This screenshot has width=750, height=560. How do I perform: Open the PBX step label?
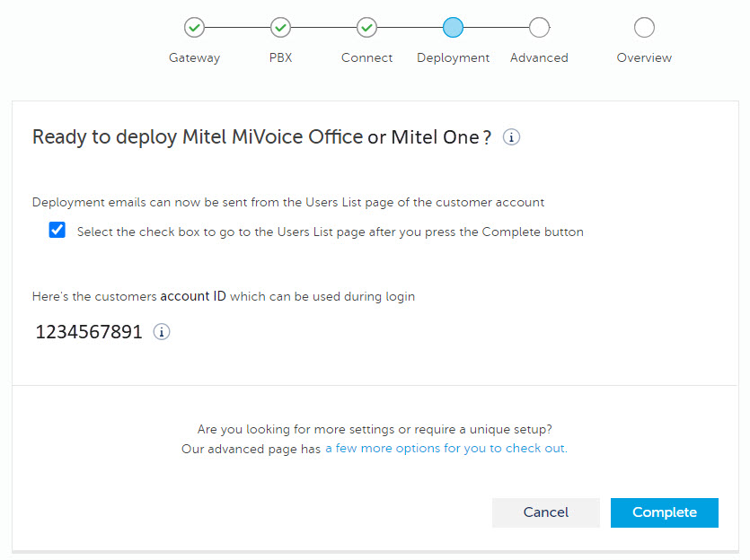280,57
